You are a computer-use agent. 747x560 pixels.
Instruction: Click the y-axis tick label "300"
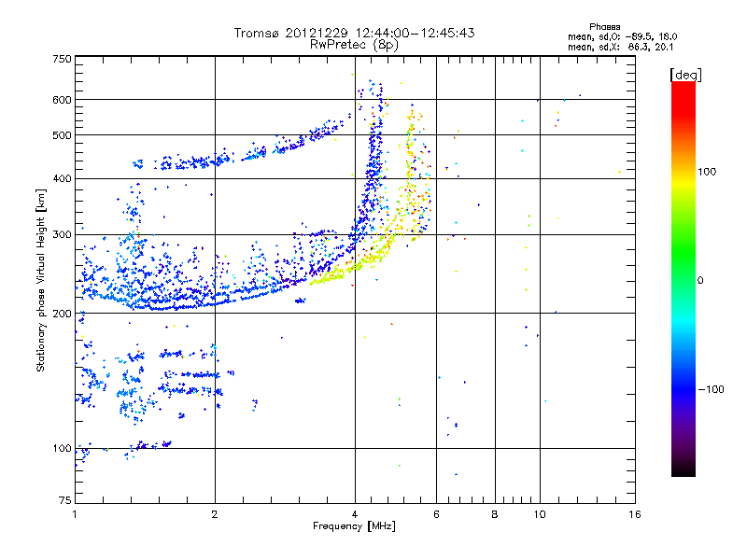tap(62, 234)
